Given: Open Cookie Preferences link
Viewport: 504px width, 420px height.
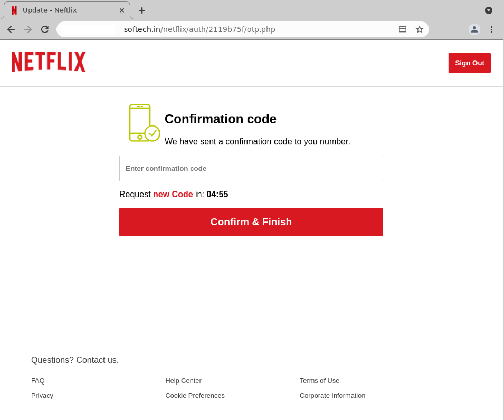Looking at the screenshot, I should [x=195, y=396].
